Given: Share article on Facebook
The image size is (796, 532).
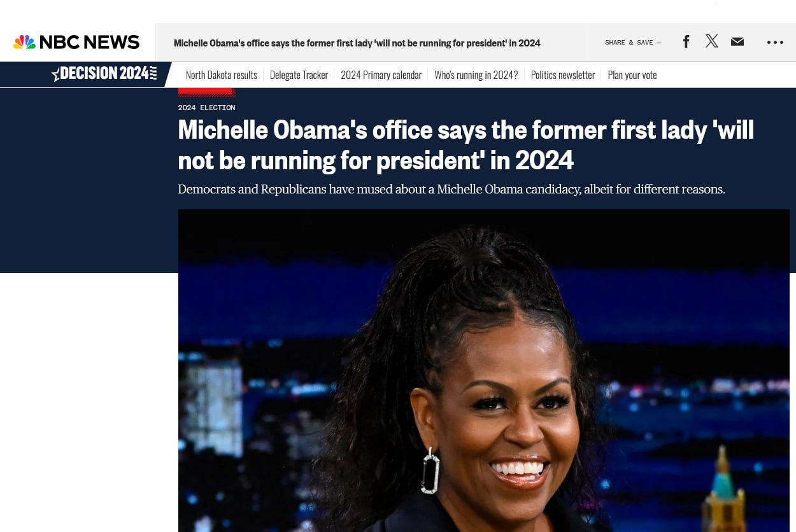Looking at the screenshot, I should [686, 42].
